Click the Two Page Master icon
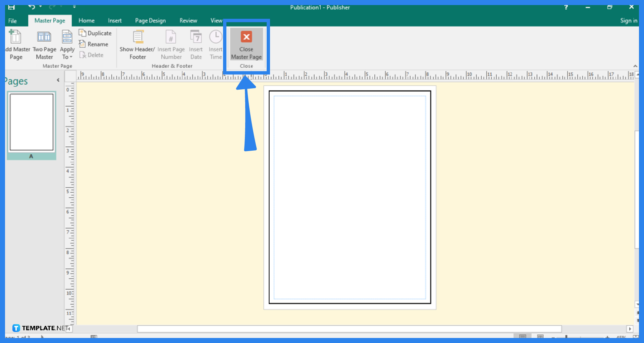 [44, 44]
